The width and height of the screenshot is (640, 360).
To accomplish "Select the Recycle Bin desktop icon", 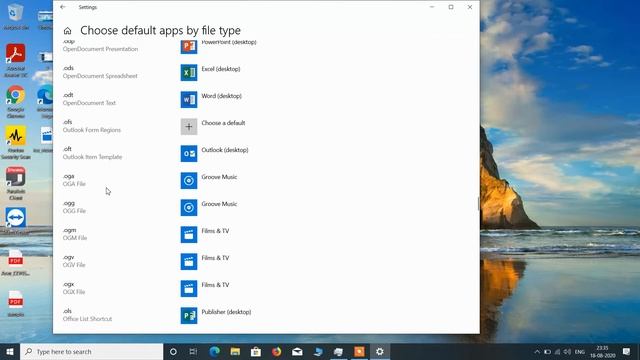I will tap(16, 17).
